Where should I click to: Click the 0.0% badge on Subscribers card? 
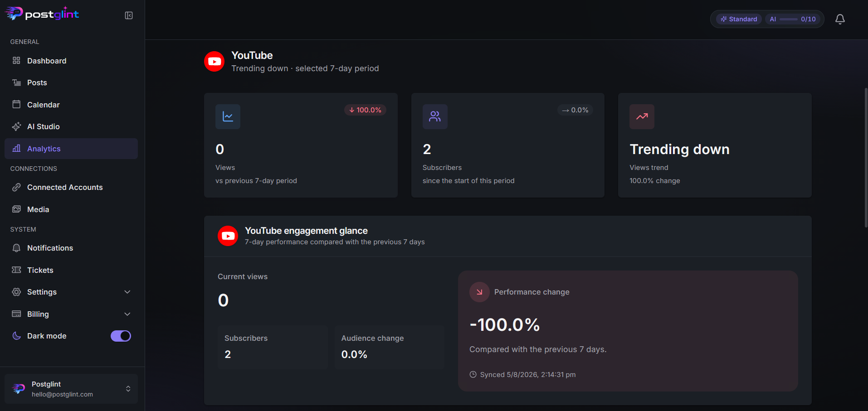point(575,110)
